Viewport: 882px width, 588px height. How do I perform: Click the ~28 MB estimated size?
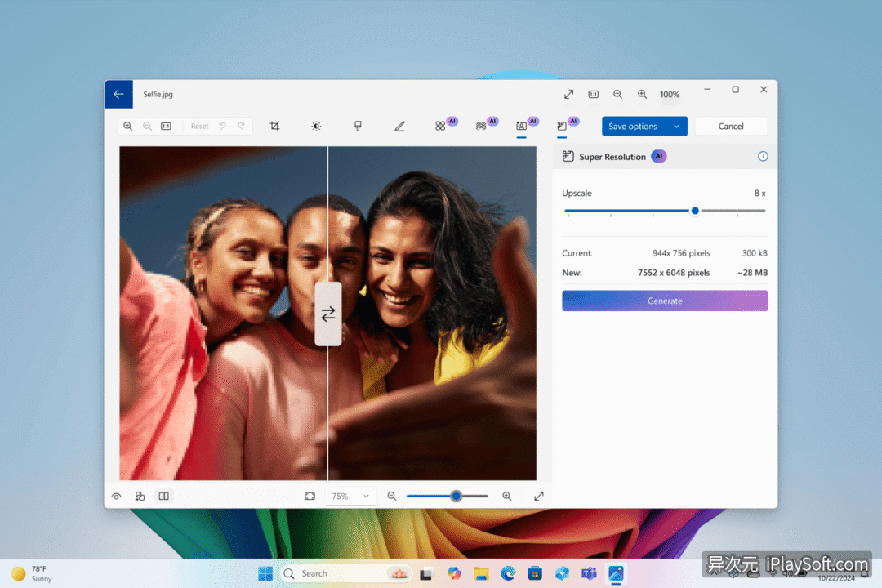coord(752,272)
